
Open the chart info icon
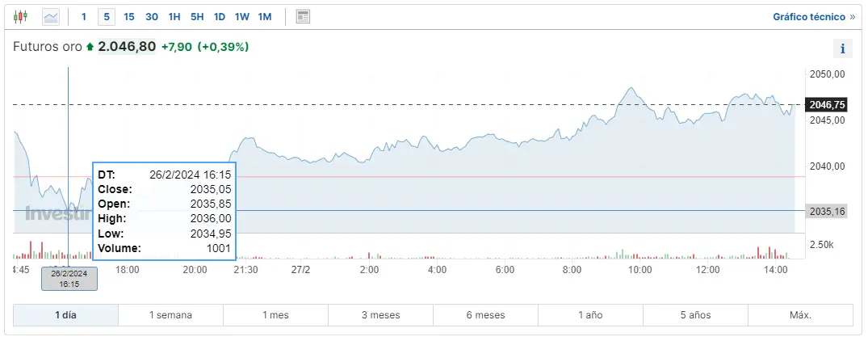(842, 48)
